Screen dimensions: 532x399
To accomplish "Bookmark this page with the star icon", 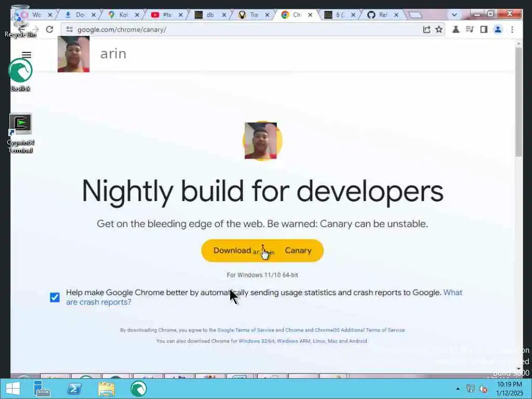I will [438, 30].
